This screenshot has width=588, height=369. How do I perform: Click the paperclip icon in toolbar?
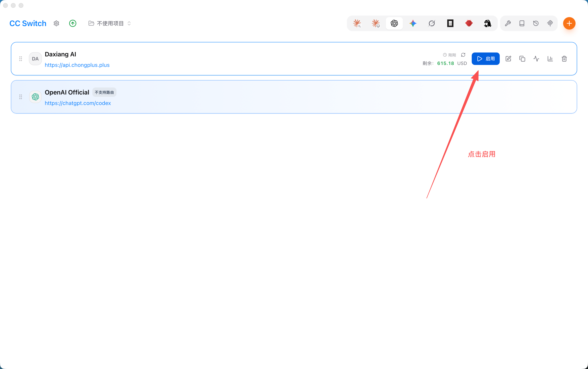pos(550,24)
